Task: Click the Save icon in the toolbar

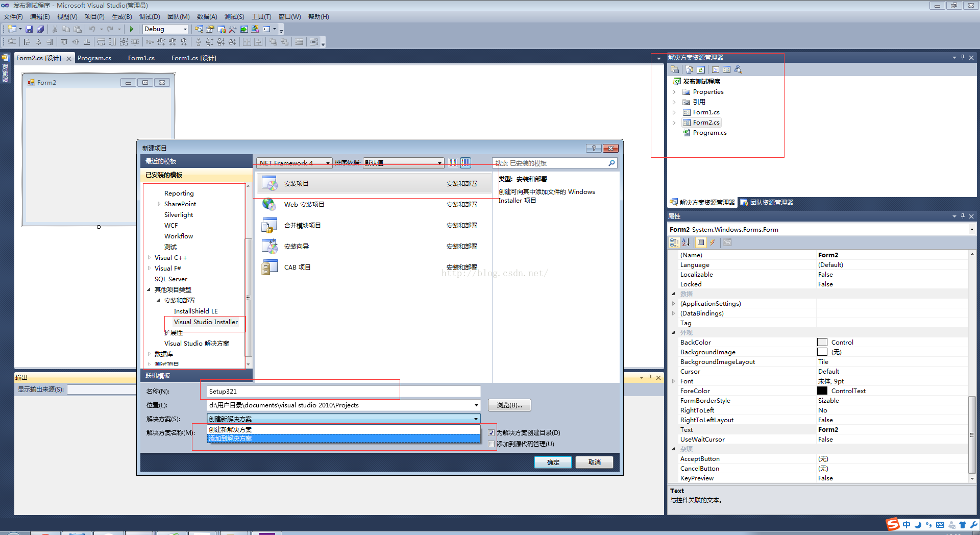Action: tap(29, 29)
